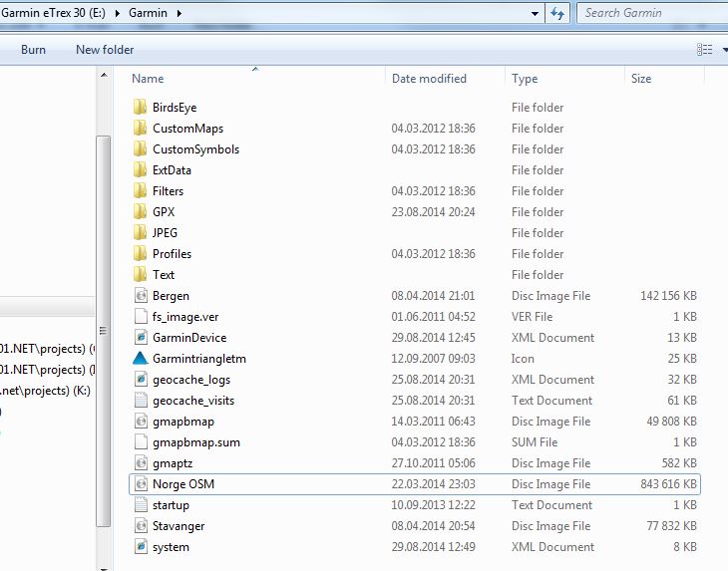Click the Garmintriangletm blue triangle icon

pos(141,358)
